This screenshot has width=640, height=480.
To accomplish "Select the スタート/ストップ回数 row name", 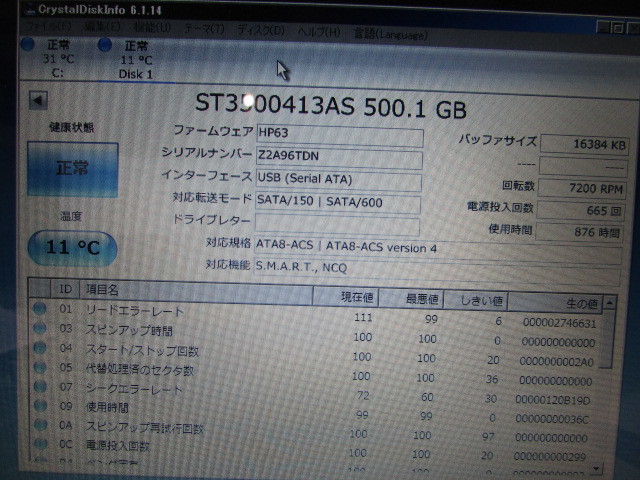I will click(142, 350).
